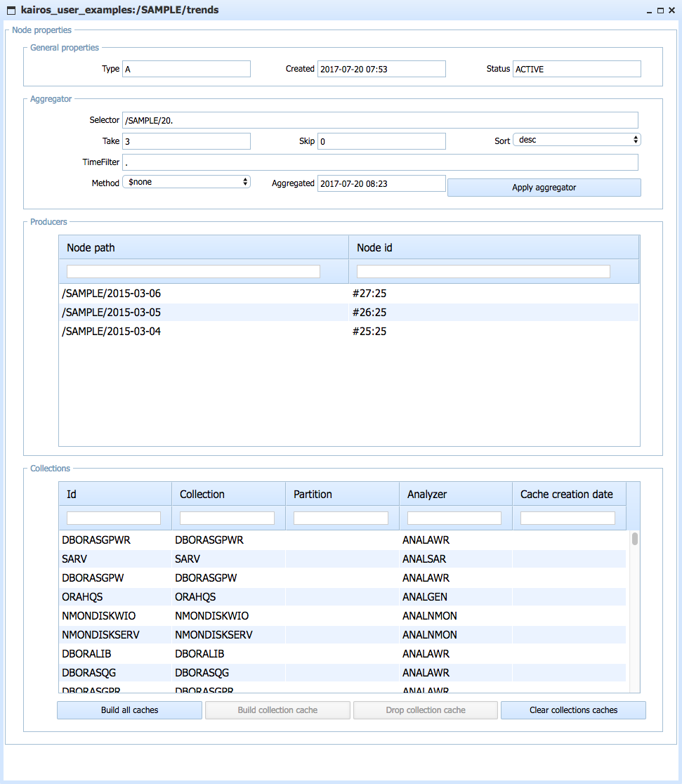Click the Build all caches button
This screenshot has height=784, width=682.
click(129, 710)
